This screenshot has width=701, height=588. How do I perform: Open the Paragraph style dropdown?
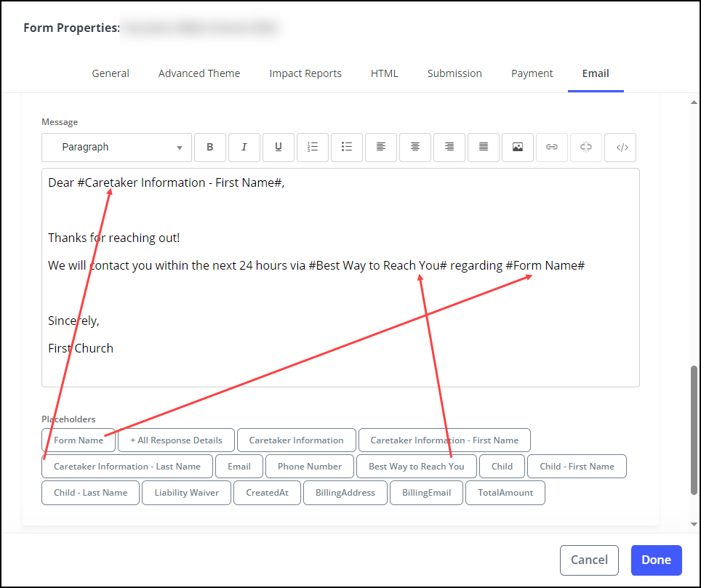click(x=116, y=148)
